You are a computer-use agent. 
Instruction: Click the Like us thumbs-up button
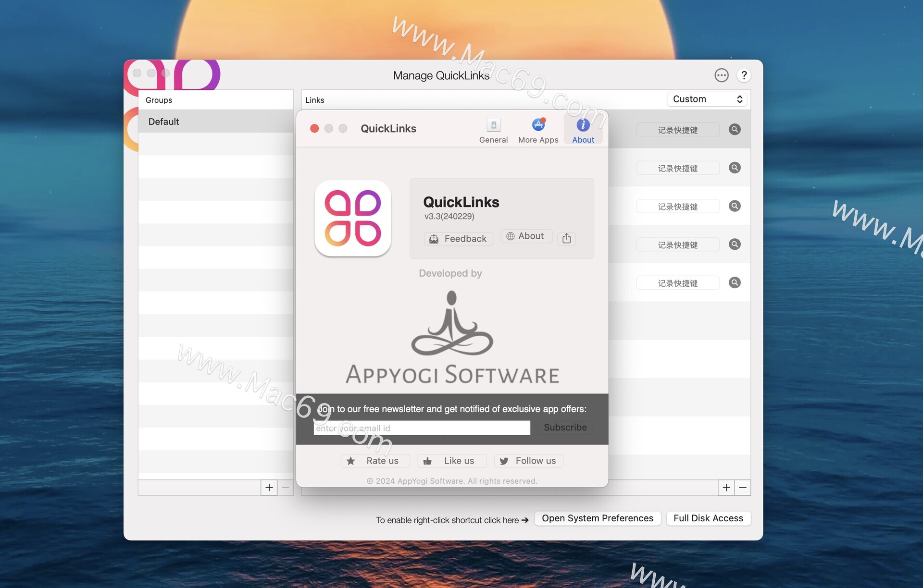pyautogui.click(x=451, y=461)
